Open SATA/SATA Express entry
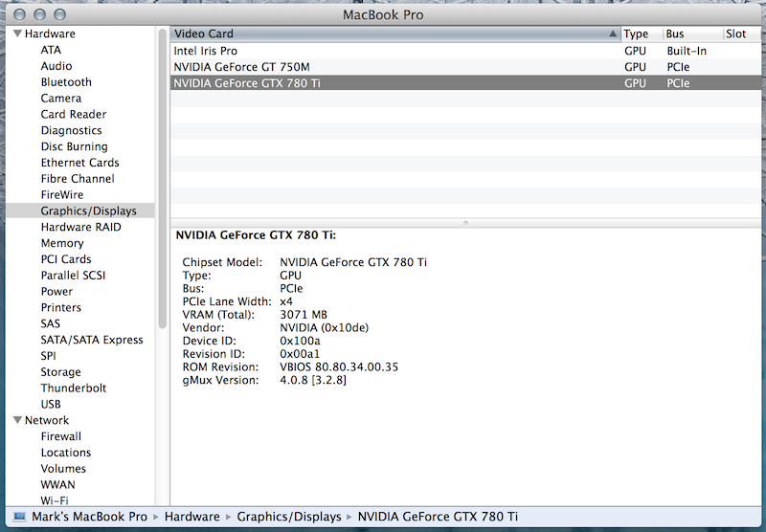766x532 pixels. (x=92, y=340)
